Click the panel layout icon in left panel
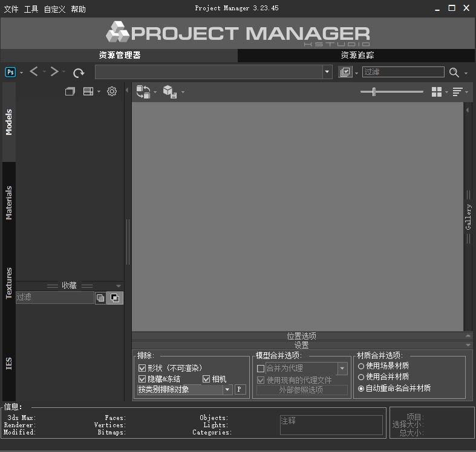Viewport: 476px width, 452px height. pos(88,91)
